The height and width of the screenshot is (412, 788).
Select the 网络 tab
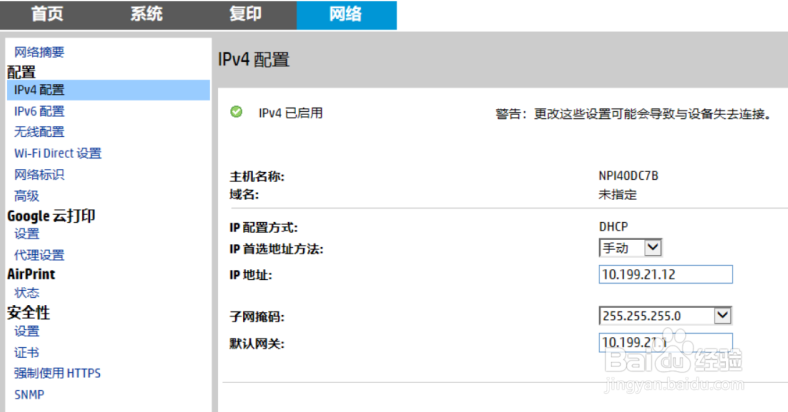(x=346, y=15)
